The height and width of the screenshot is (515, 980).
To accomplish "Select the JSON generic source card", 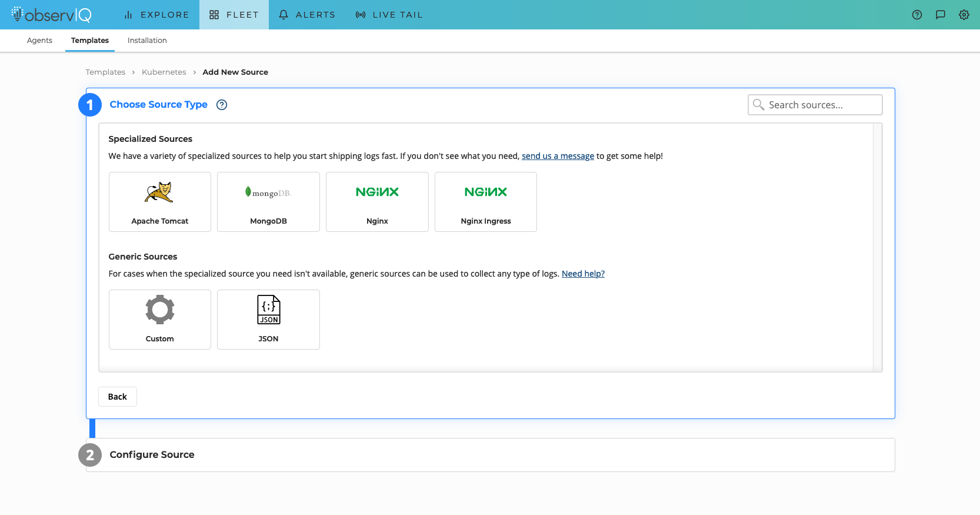I will pos(268,320).
